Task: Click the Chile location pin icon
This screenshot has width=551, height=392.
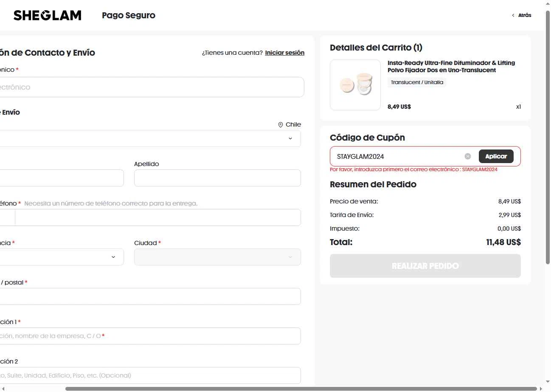Action: click(x=281, y=125)
